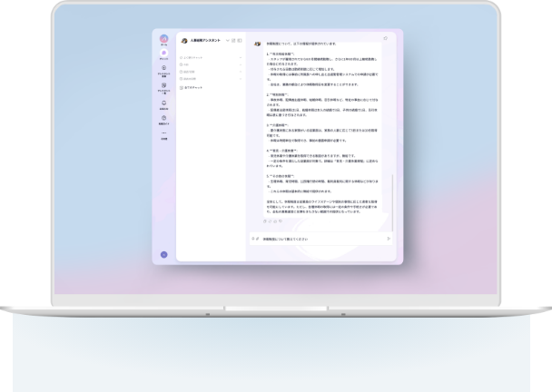552x392 pixels.
Task: Expand the first chat history group
Action: pyautogui.click(x=241, y=57)
